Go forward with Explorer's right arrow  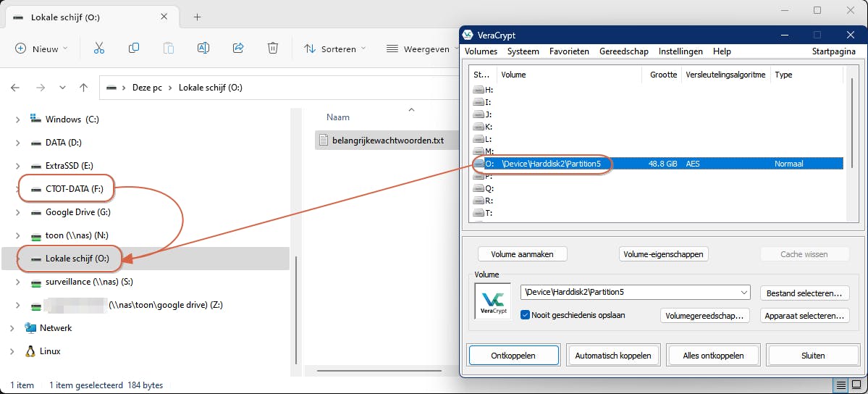click(x=40, y=88)
